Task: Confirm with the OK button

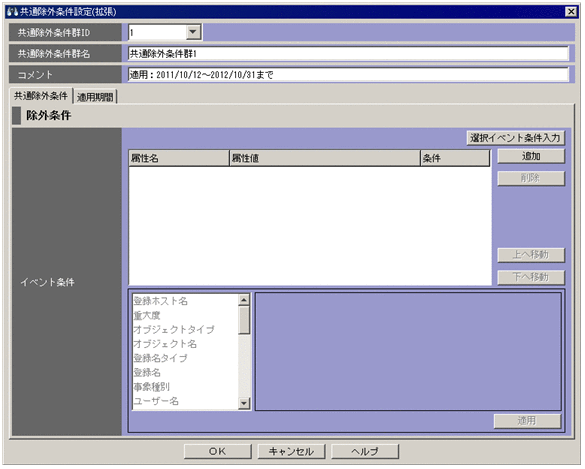Action: [x=218, y=451]
